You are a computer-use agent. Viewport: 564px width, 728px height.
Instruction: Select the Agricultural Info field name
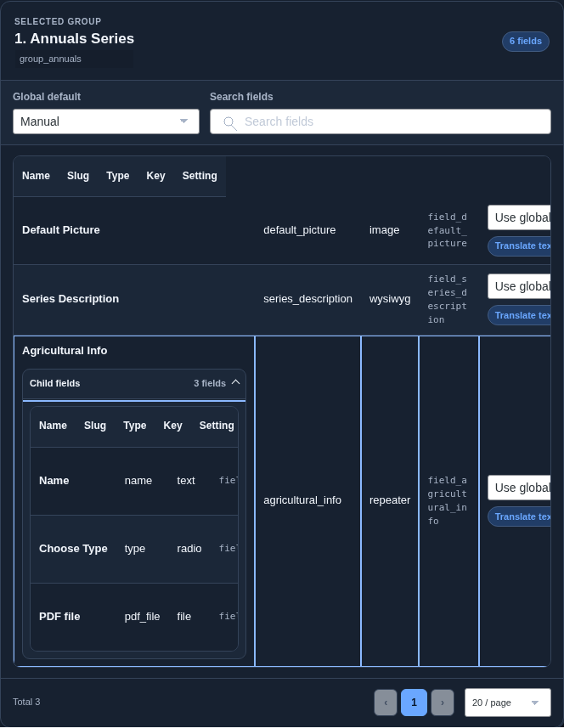[65, 351]
